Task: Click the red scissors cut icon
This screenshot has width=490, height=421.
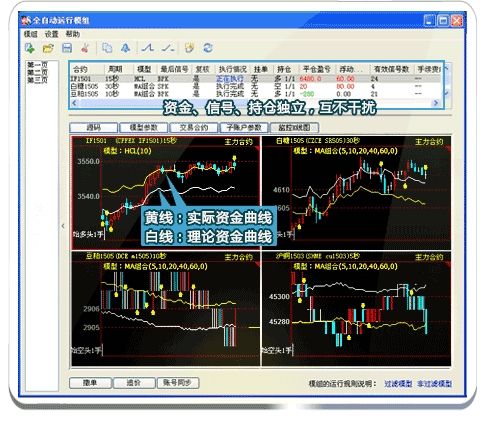Action: click(x=85, y=48)
